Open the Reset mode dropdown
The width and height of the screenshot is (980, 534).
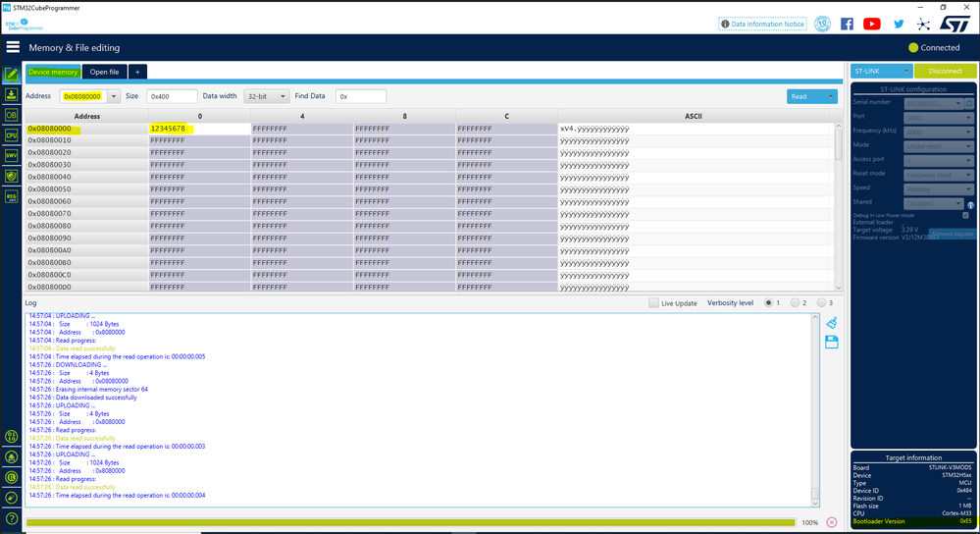[x=939, y=175]
